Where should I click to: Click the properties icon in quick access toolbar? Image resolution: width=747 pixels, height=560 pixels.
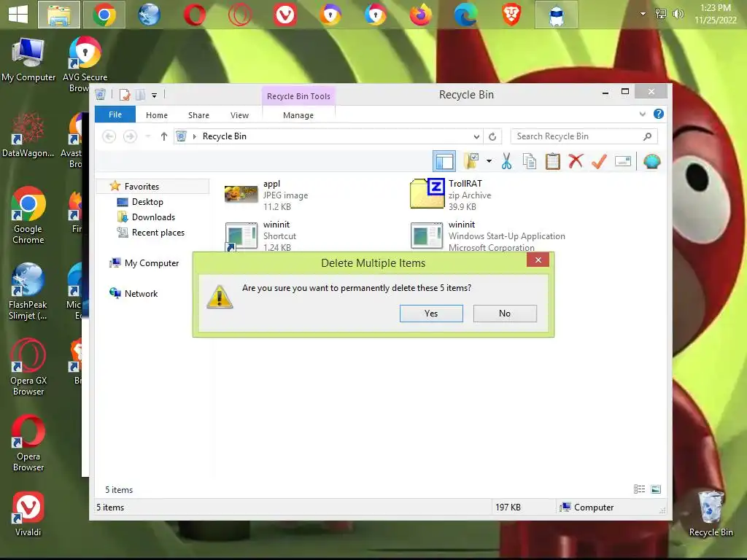click(x=125, y=95)
